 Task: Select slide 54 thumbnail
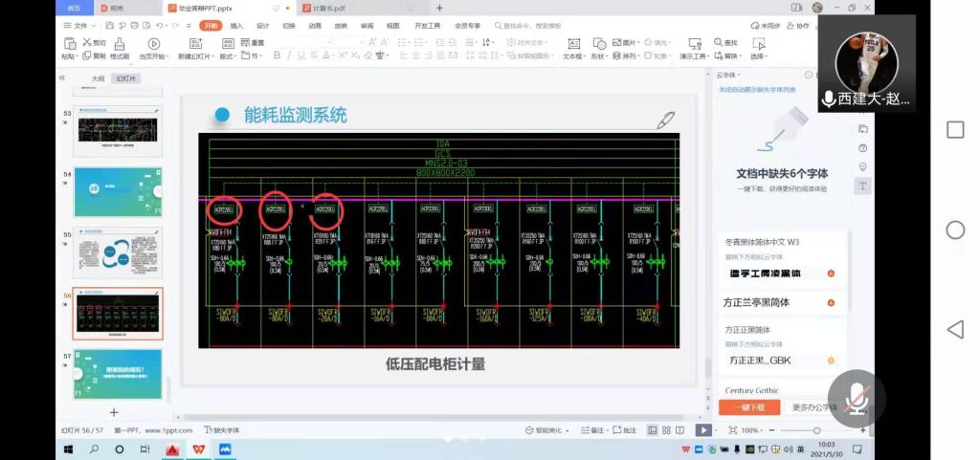coord(118,191)
